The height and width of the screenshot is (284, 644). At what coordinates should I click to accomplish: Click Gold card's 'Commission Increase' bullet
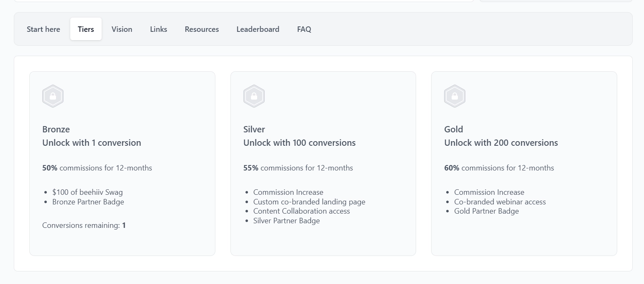(x=489, y=192)
